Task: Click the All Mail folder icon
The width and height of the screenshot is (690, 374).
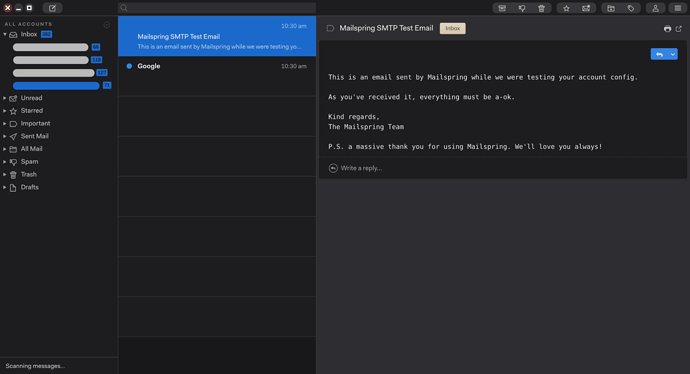Action: (x=13, y=150)
